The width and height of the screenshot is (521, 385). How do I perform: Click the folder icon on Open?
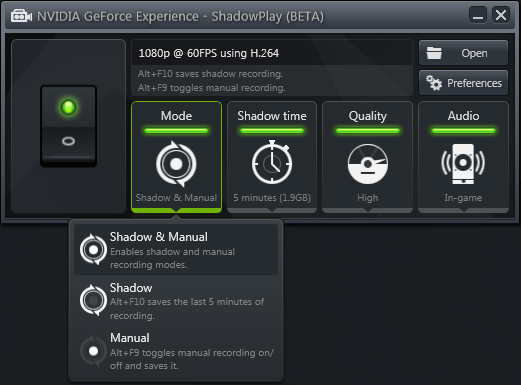pyautogui.click(x=434, y=53)
